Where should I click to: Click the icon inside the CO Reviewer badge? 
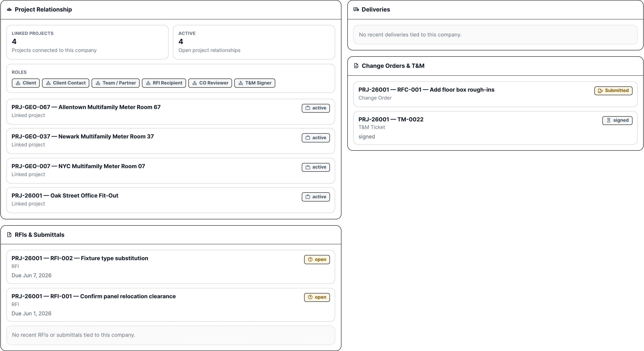[x=195, y=83]
